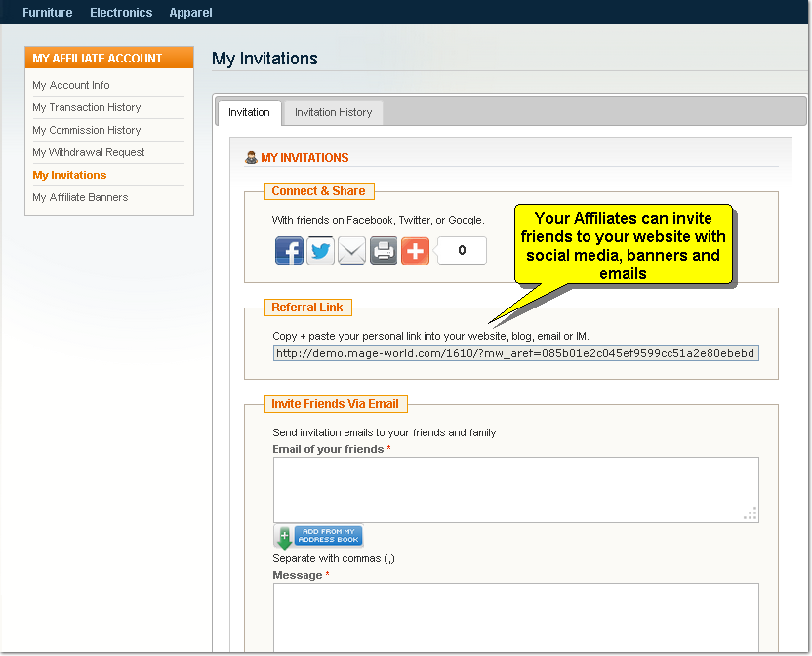Click the printer share icon
The width and height of the screenshot is (812, 656).
384,250
